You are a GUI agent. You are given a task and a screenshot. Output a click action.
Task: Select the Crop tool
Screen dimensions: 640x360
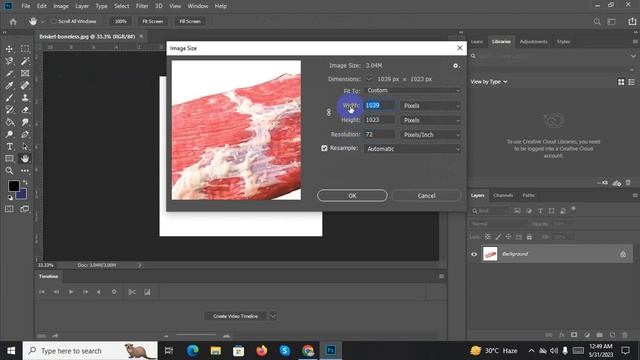(x=9, y=73)
